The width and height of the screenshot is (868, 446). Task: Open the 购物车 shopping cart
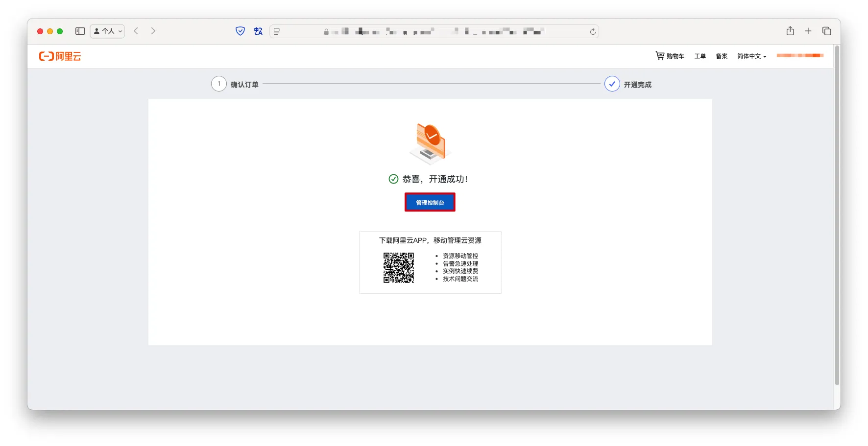click(x=670, y=56)
